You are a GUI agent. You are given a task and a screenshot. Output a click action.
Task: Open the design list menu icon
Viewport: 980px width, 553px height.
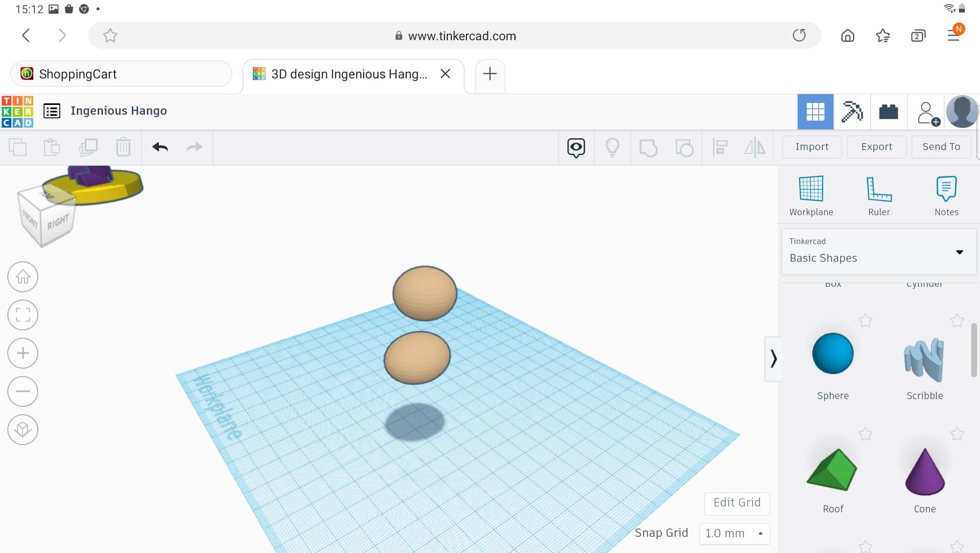52,111
